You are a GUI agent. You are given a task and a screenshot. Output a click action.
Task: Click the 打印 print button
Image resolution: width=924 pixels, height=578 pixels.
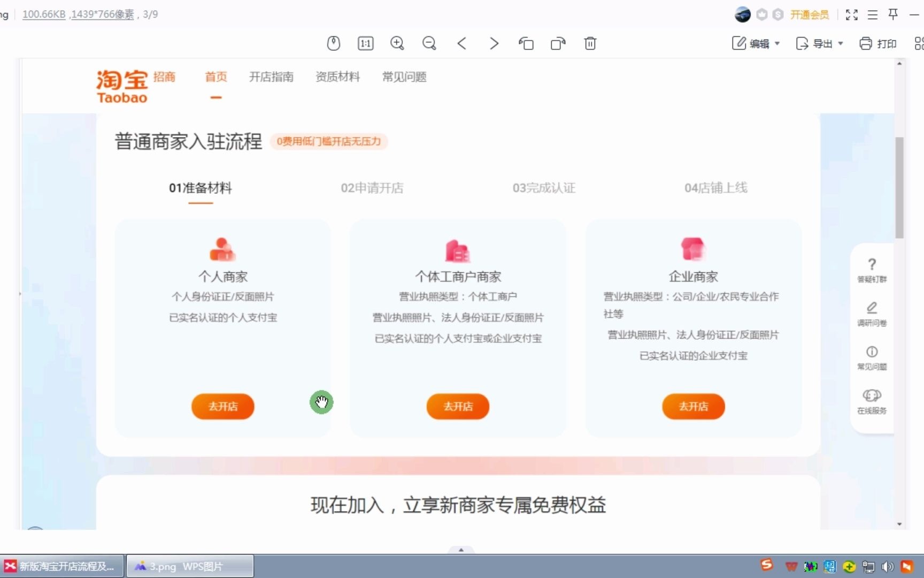point(878,43)
